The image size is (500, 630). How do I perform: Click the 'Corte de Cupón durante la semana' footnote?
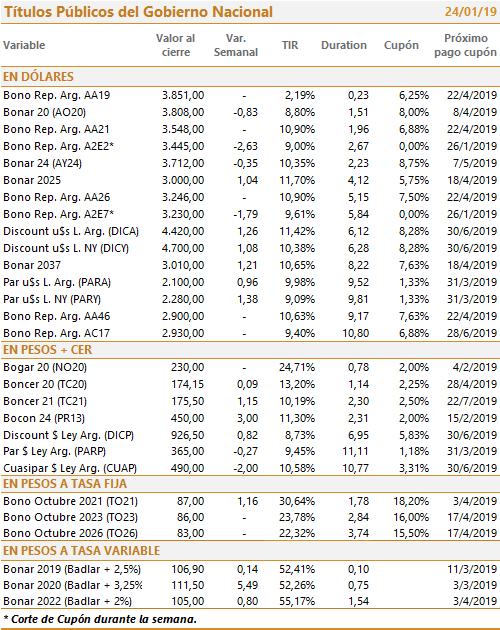click(100, 619)
